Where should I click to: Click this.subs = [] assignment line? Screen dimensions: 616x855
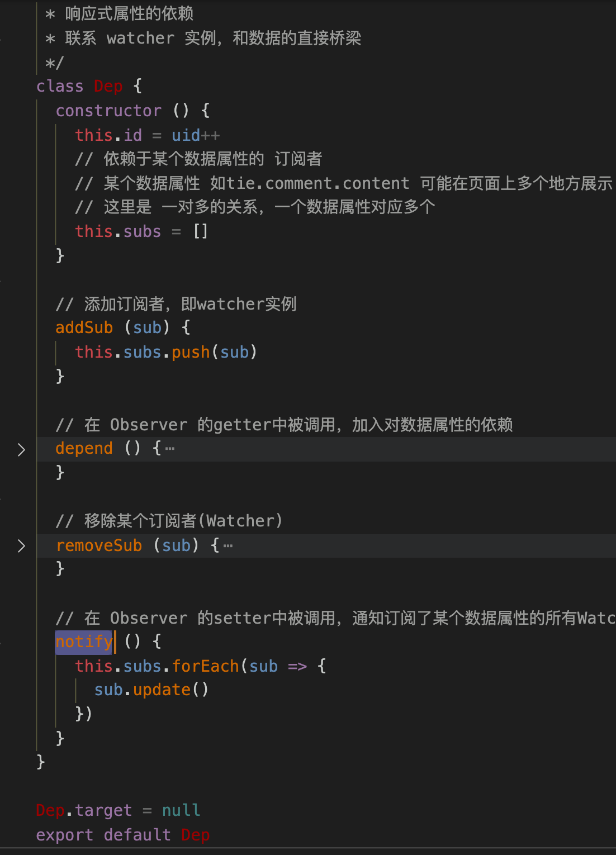(x=142, y=231)
